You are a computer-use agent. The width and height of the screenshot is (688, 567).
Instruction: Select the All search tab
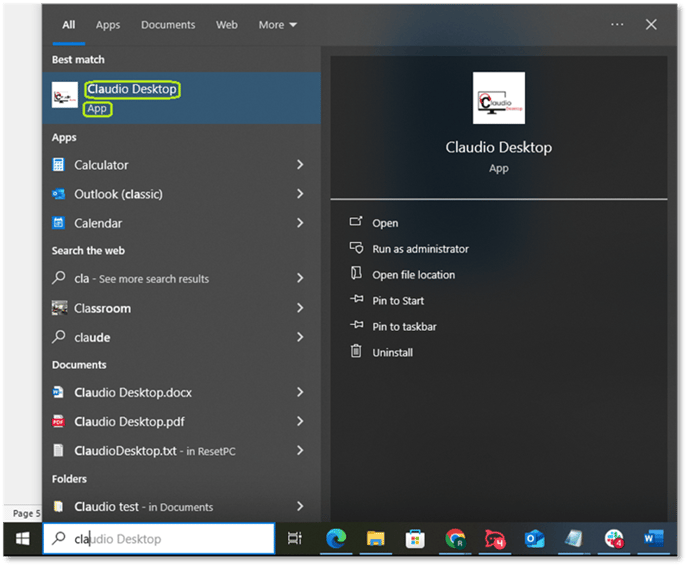tap(68, 25)
